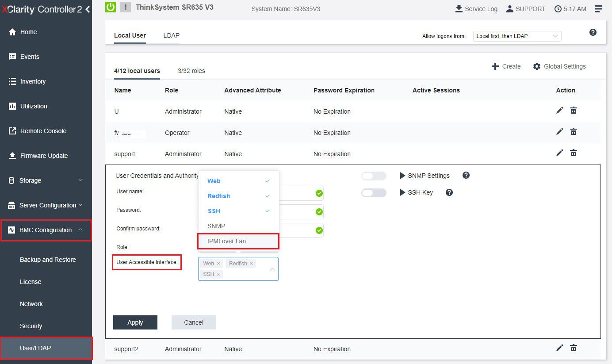Image resolution: width=612 pixels, height=364 pixels.
Task: Click the SSH Key help question icon
Action: (x=449, y=192)
